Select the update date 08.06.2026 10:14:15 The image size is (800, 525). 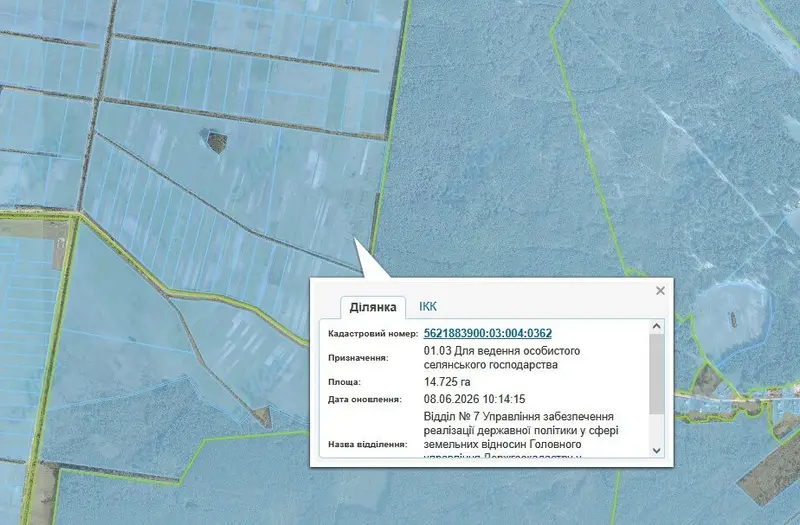[x=474, y=399]
